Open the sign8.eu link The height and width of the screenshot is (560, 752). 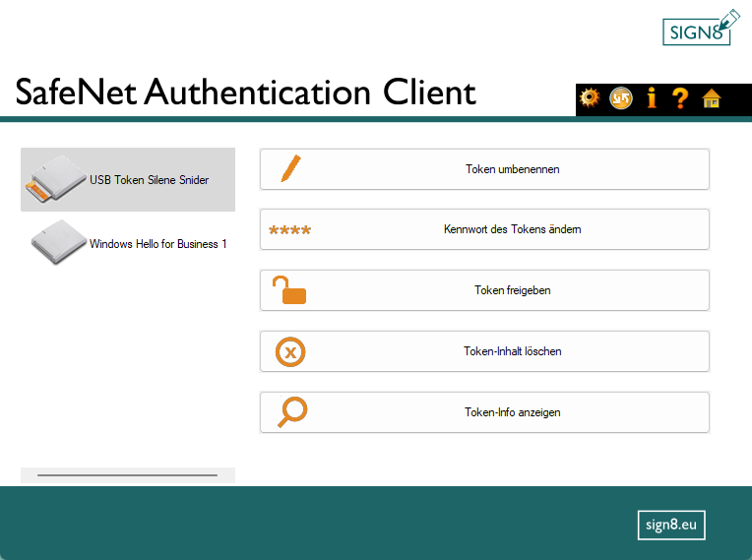(x=671, y=525)
